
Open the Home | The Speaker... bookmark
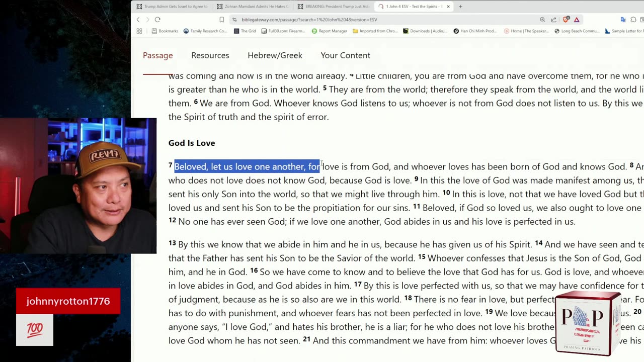tap(526, 31)
